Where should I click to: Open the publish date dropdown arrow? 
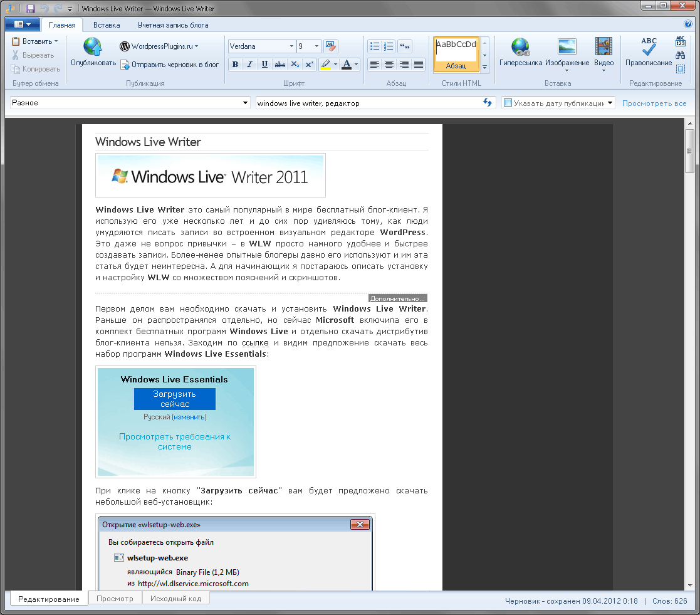(610, 103)
